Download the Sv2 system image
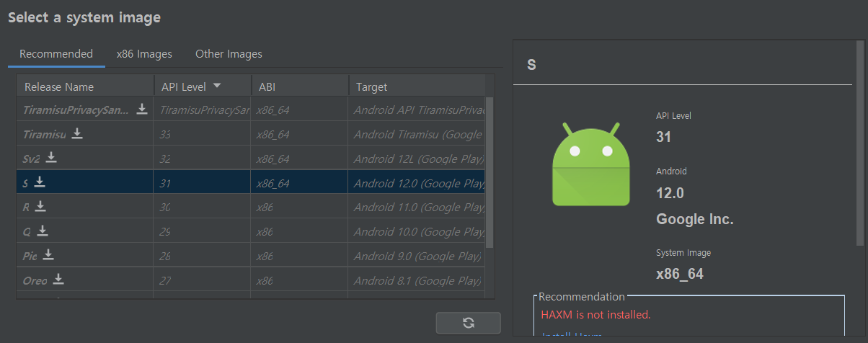Viewport: 868px width, 343px height. pyautogui.click(x=51, y=158)
